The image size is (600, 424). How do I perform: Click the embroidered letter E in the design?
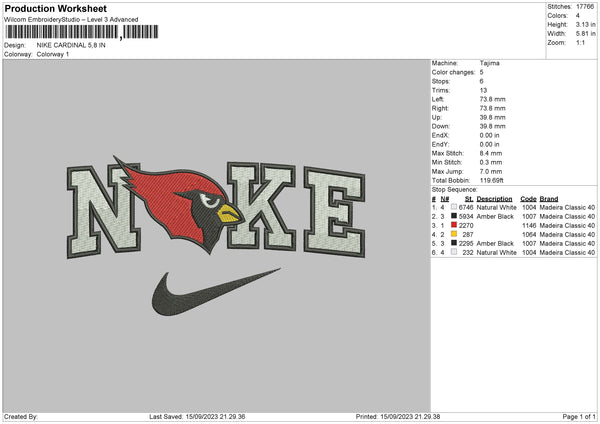pos(334,212)
